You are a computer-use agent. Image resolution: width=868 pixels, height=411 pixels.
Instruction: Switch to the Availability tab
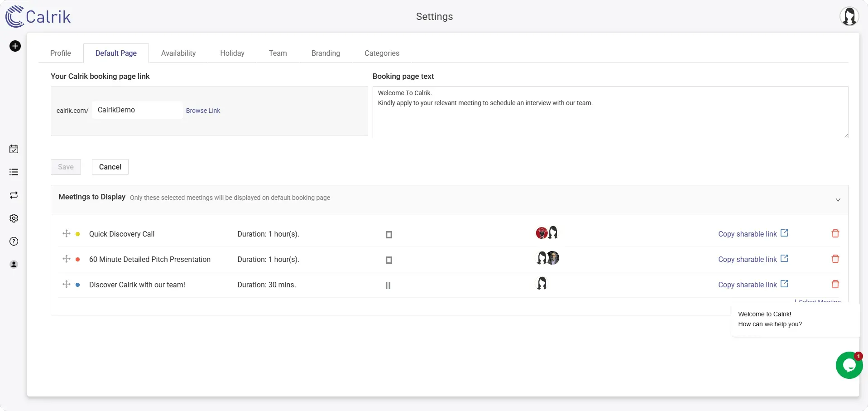coord(178,53)
